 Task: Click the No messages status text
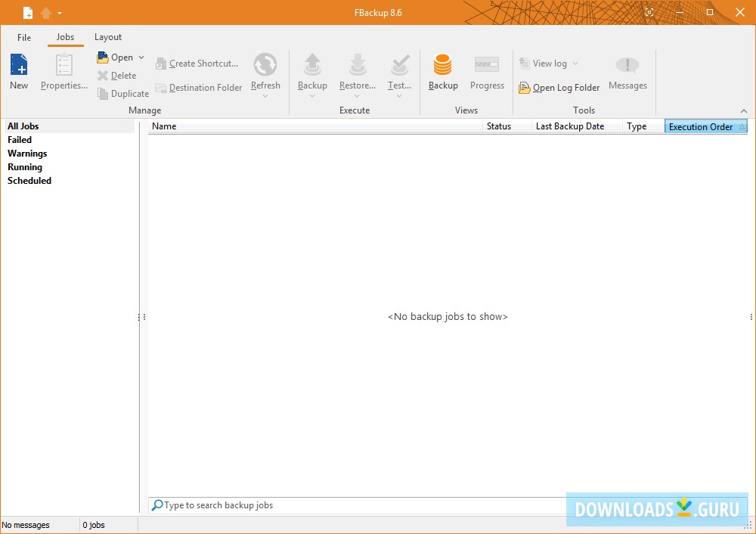click(x=26, y=525)
